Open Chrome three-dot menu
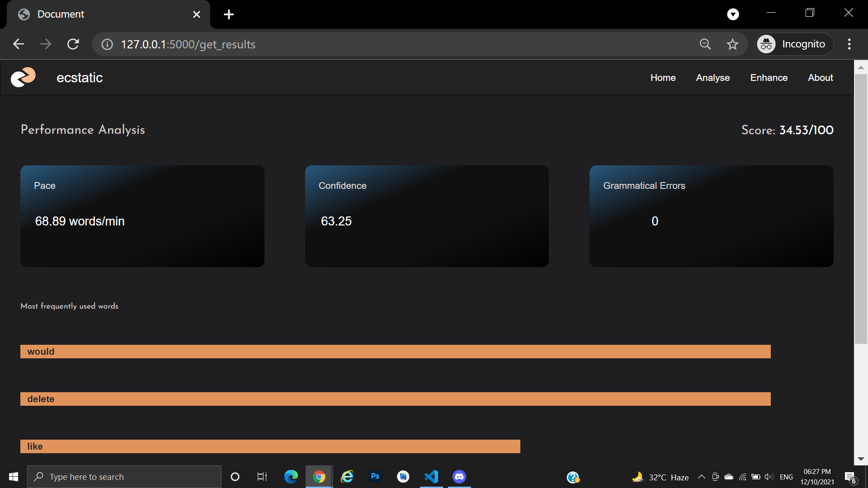Image resolution: width=868 pixels, height=488 pixels. 849,44
